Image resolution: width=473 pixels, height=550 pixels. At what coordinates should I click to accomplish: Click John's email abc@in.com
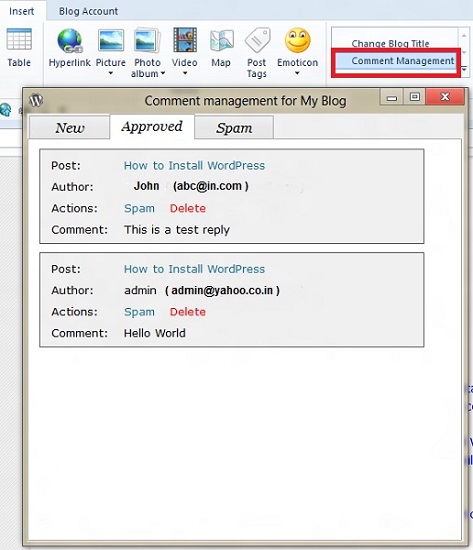(x=211, y=186)
